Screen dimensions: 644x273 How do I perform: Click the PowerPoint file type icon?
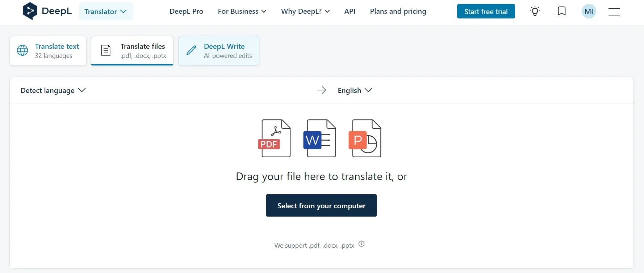365,138
